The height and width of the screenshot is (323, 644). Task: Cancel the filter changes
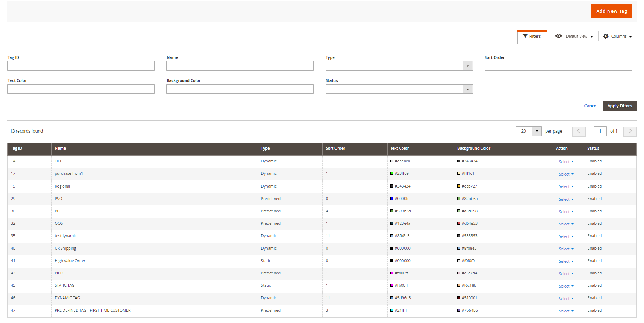pos(591,106)
